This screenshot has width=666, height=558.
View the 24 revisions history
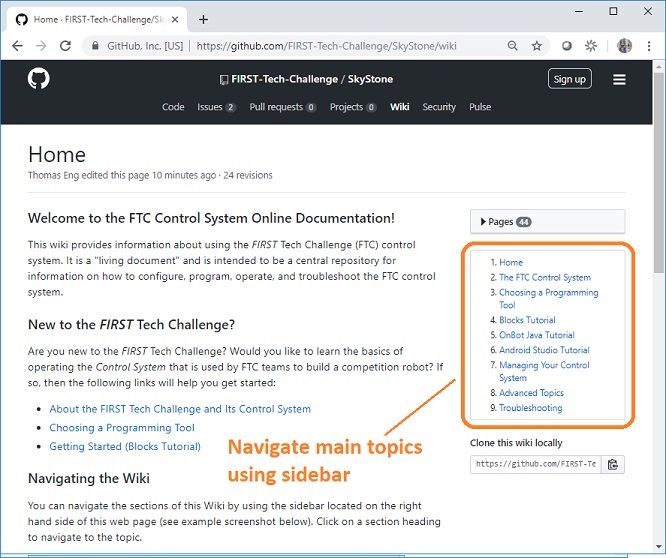(246, 175)
